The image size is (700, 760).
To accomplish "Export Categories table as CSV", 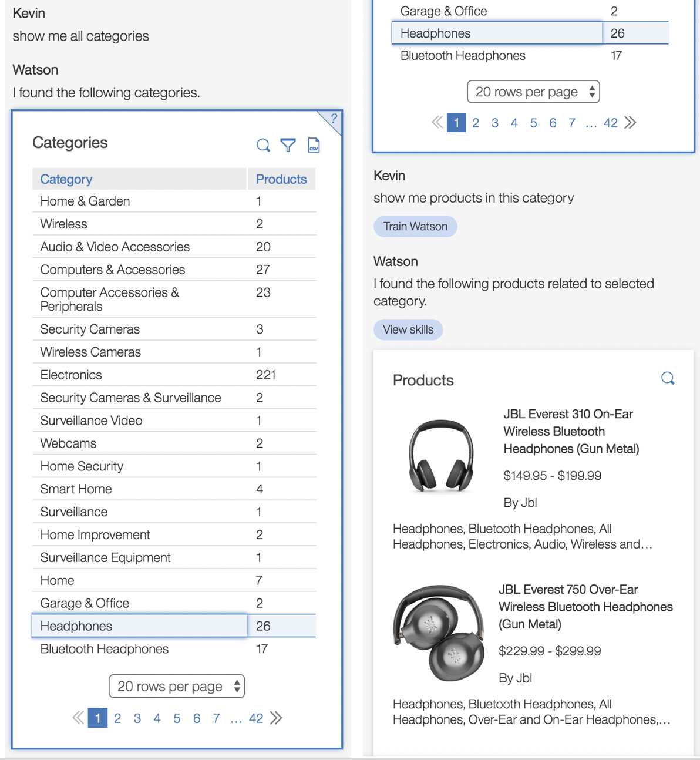I will pos(314,145).
